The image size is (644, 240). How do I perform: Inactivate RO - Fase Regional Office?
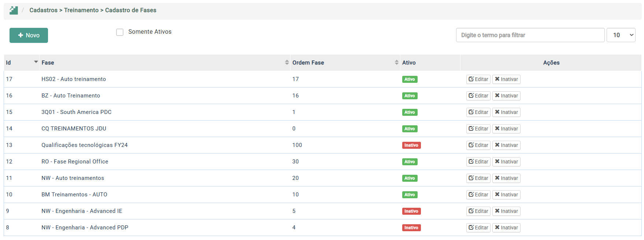(x=506, y=162)
